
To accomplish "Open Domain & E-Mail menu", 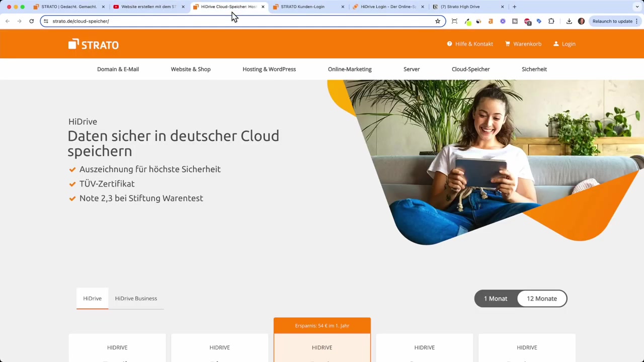I will coord(118,69).
